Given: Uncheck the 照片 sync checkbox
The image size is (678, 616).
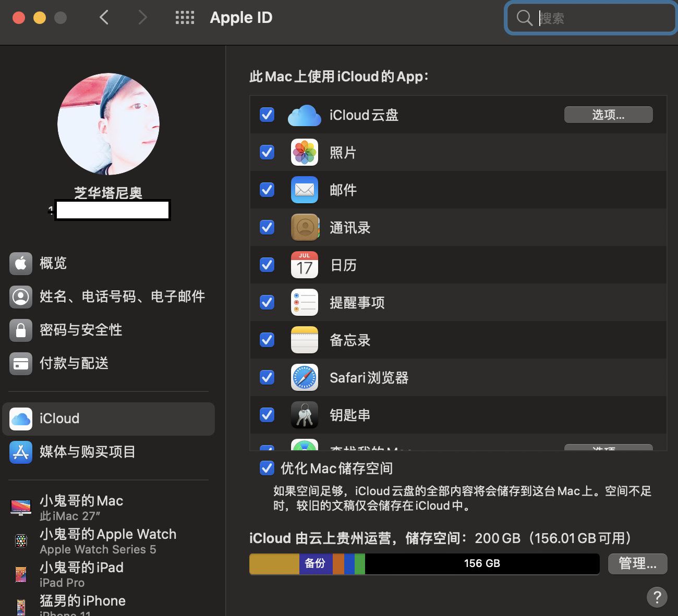Looking at the screenshot, I should click(x=267, y=152).
